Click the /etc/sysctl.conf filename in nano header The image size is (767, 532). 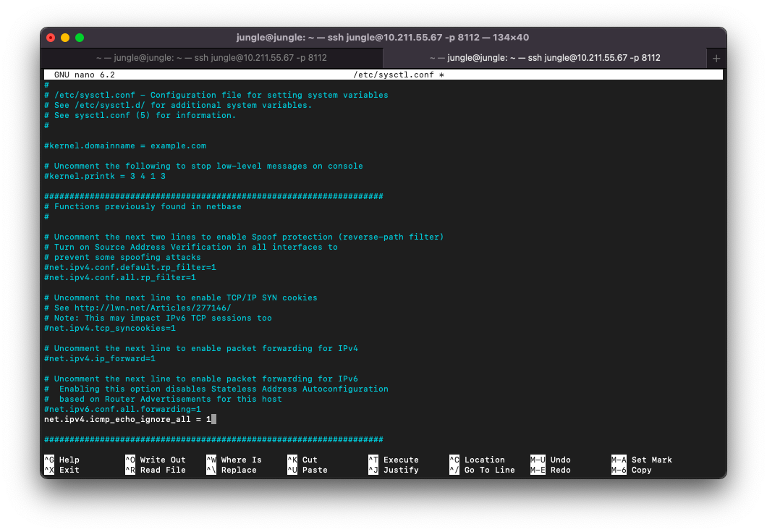point(394,75)
